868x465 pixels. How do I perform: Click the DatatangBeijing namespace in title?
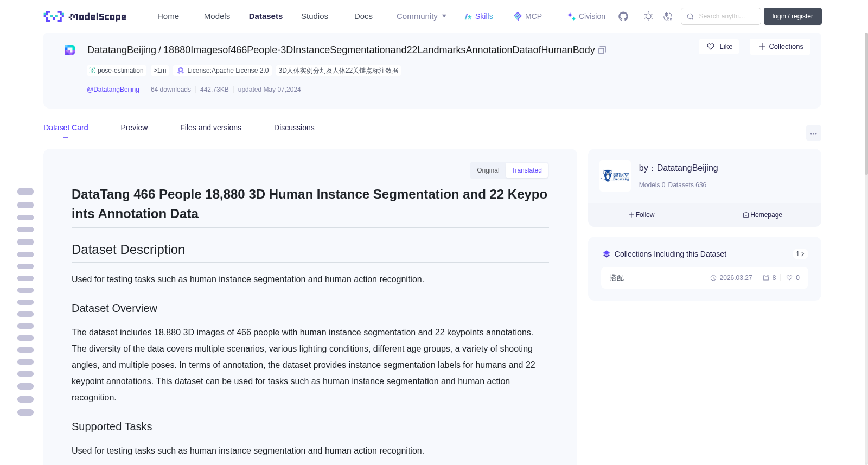tap(122, 50)
